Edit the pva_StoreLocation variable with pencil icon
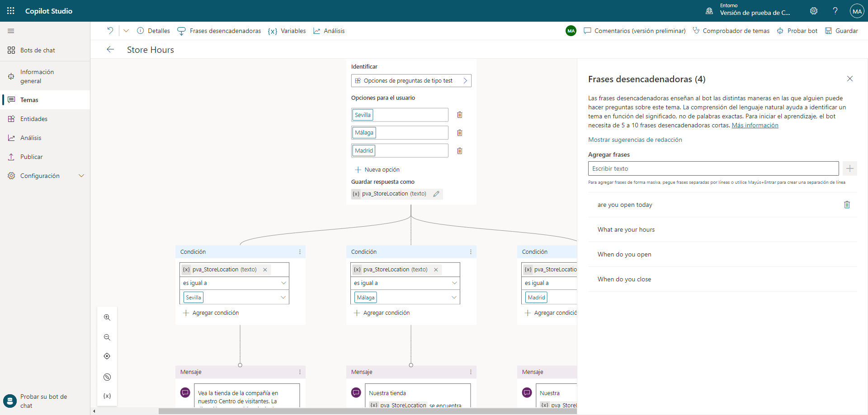 coord(436,194)
